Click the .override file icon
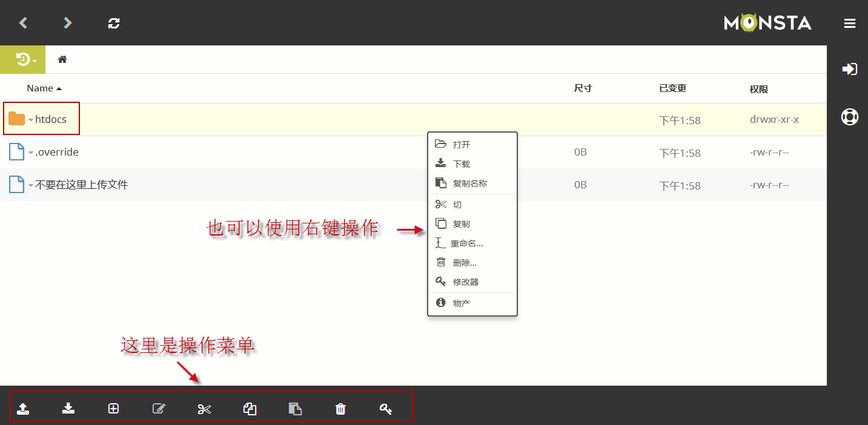This screenshot has width=868, height=425. [17, 152]
